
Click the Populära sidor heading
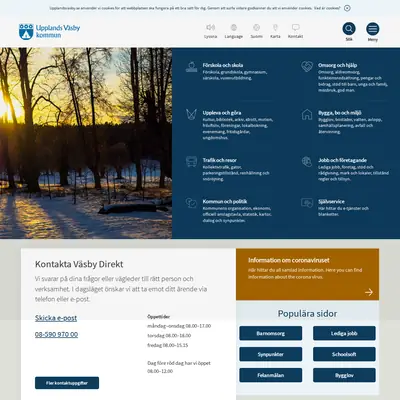(x=307, y=314)
